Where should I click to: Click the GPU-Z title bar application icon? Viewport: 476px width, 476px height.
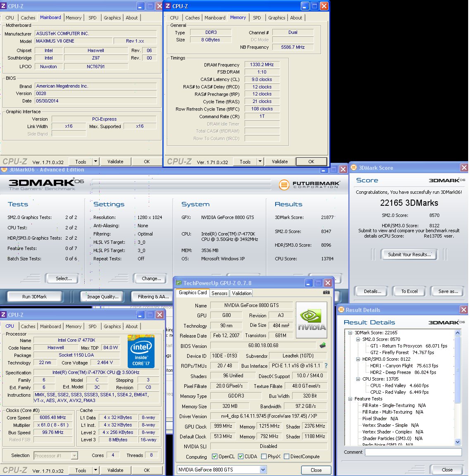[178, 283]
